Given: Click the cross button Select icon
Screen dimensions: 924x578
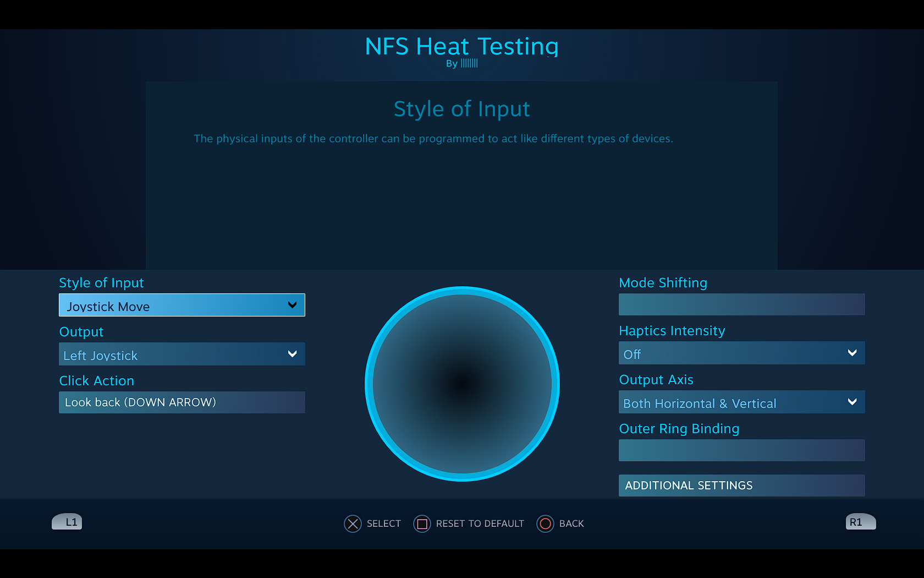Looking at the screenshot, I should [353, 524].
